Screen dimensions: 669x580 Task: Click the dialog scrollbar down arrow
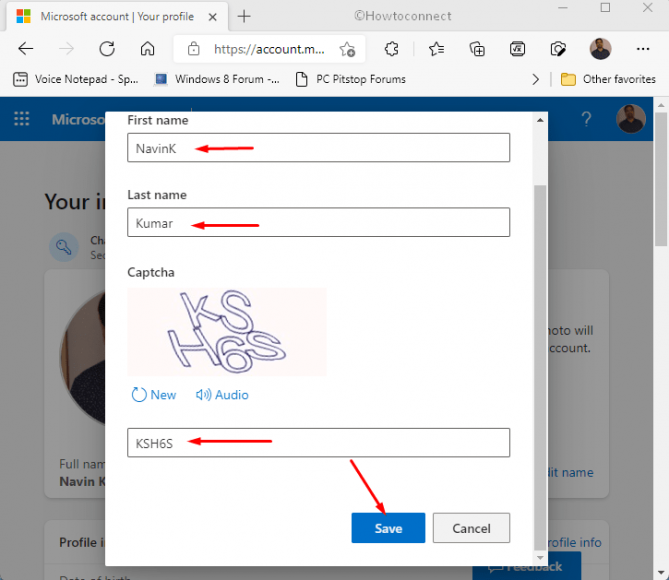coord(540,558)
